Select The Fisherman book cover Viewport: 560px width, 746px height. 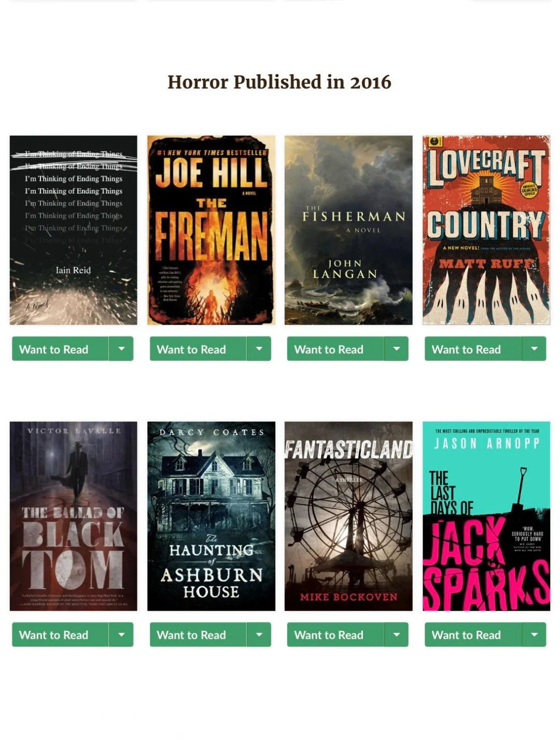pos(348,230)
